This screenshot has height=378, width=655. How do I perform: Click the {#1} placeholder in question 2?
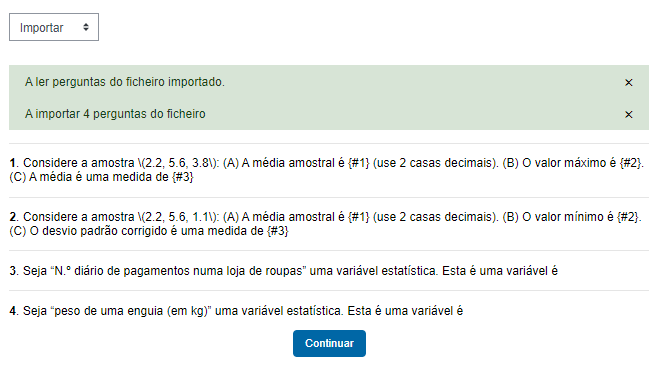click(359, 217)
